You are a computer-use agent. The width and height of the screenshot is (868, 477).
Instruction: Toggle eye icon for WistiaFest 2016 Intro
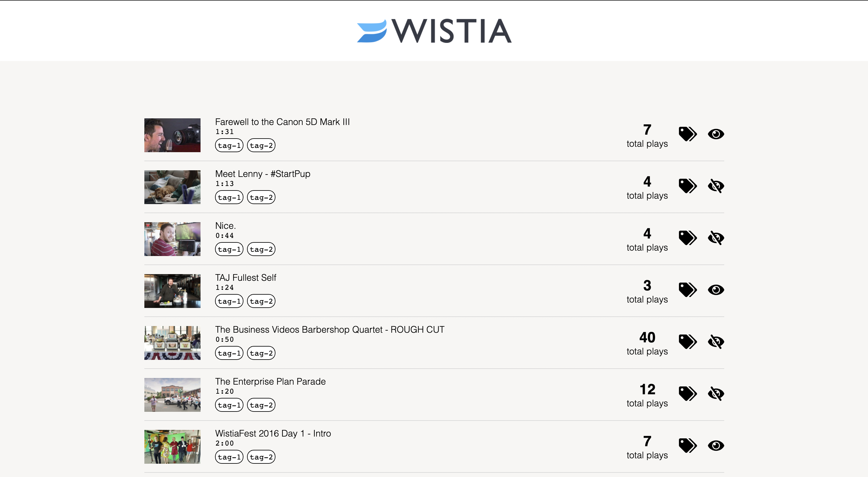(x=716, y=445)
